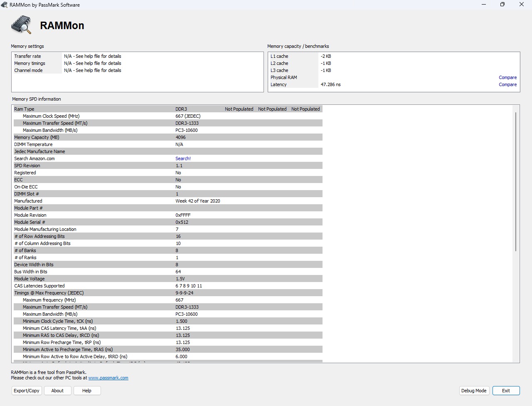
Task: Click the 0x512 module serial value
Action: [182, 222]
